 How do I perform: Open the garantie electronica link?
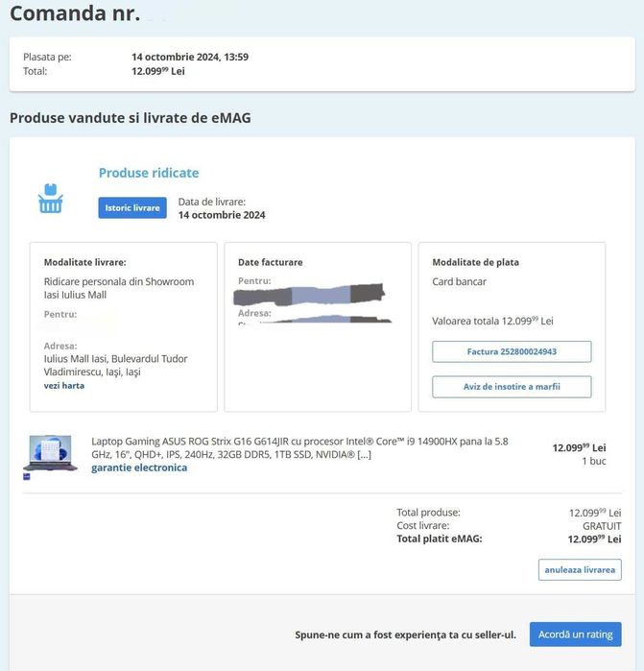pos(139,467)
